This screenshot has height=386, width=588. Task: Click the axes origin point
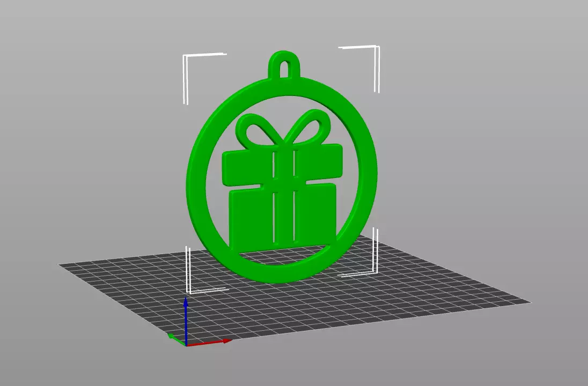click(x=186, y=344)
